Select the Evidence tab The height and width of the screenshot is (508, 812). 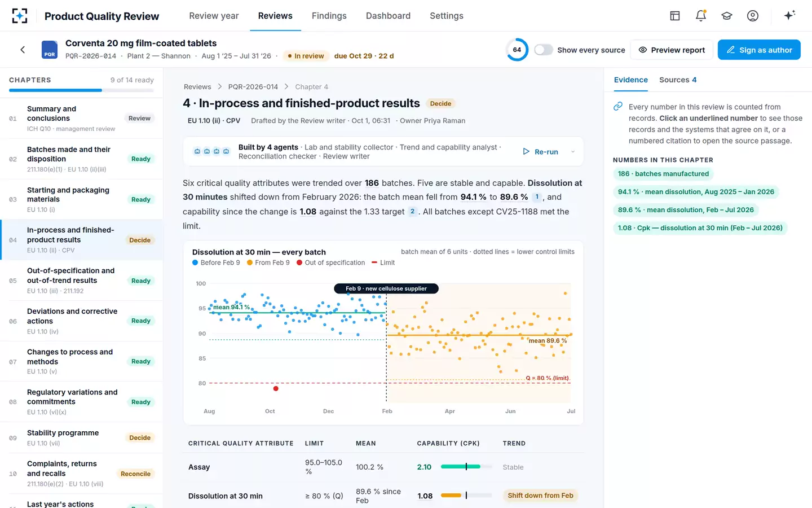(631, 80)
